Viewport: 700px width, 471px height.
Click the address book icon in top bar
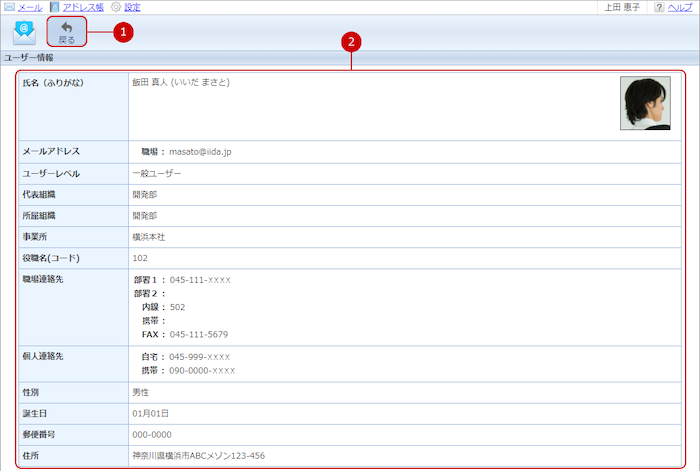54,7
